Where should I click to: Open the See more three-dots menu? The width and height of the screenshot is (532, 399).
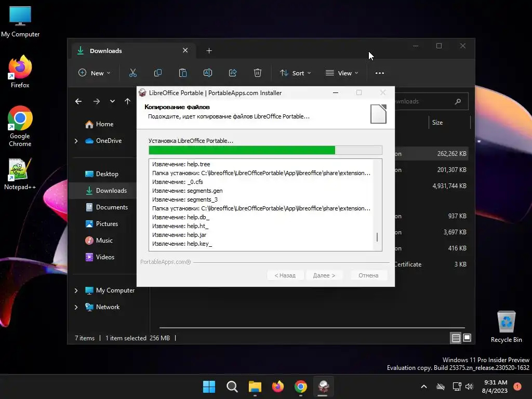pyautogui.click(x=380, y=73)
